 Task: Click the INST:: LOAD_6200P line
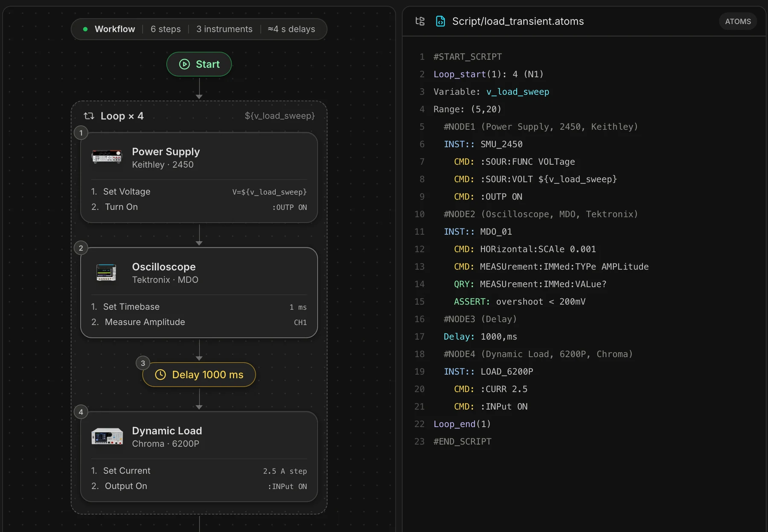[x=489, y=371]
